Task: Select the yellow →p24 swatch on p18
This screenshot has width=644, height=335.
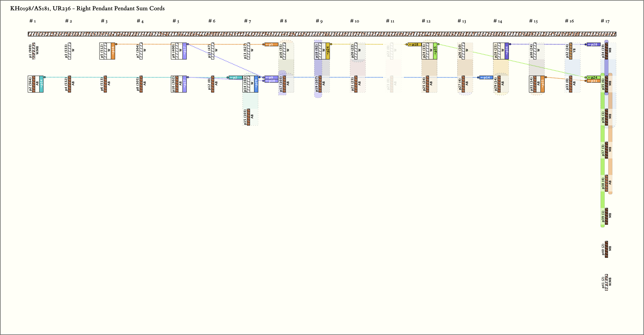Action: (328, 51)
